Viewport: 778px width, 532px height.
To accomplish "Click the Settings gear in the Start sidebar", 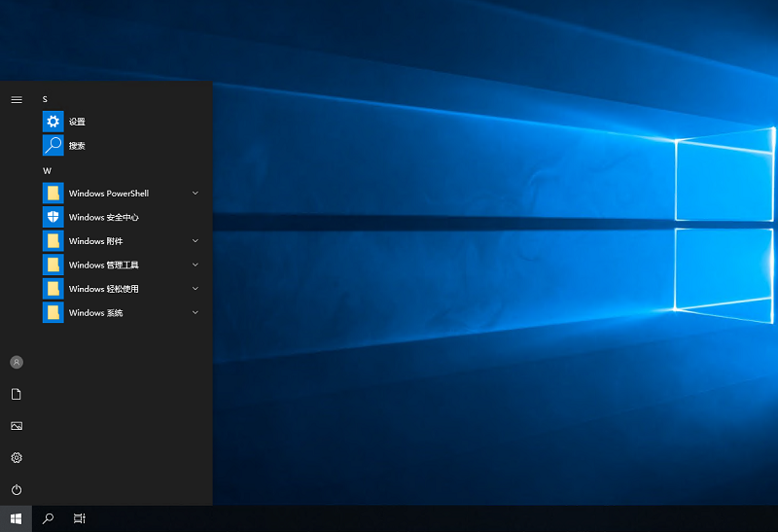I will [16, 458].
